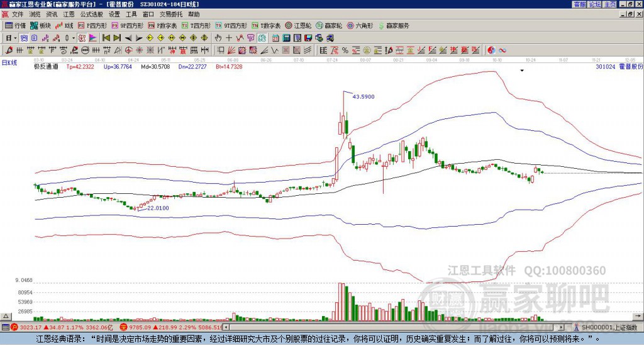The width and height of the screenshot is (644, 345).
Task: Open the 江恩 menu
Action: 69,14
